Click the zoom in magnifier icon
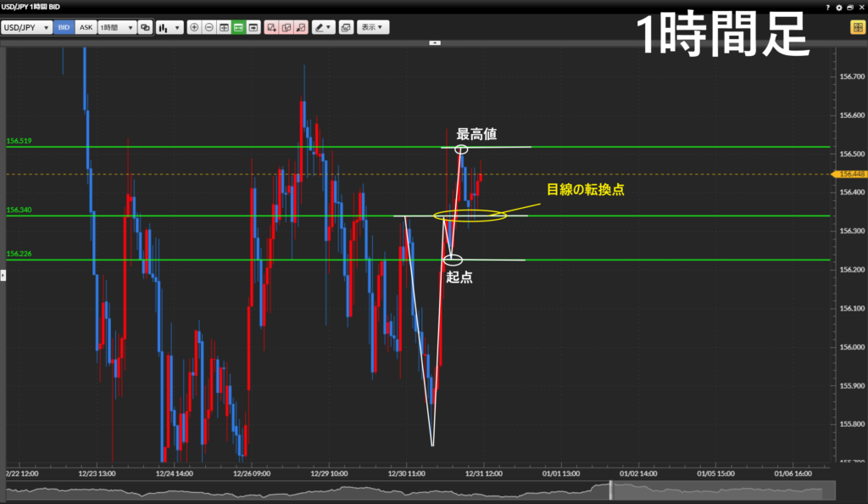This screenshot has height=504, width=868. [194, 27]
